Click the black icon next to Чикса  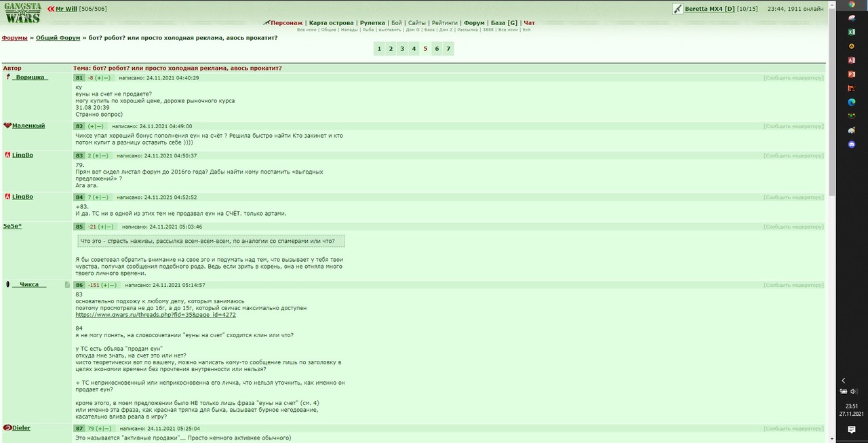7,284
